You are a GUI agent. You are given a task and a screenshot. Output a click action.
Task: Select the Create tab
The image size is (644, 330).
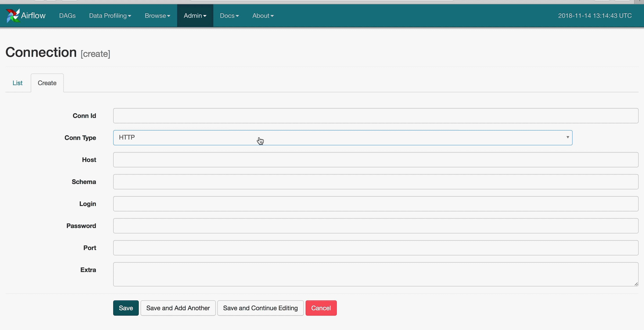tap(47, 83)
